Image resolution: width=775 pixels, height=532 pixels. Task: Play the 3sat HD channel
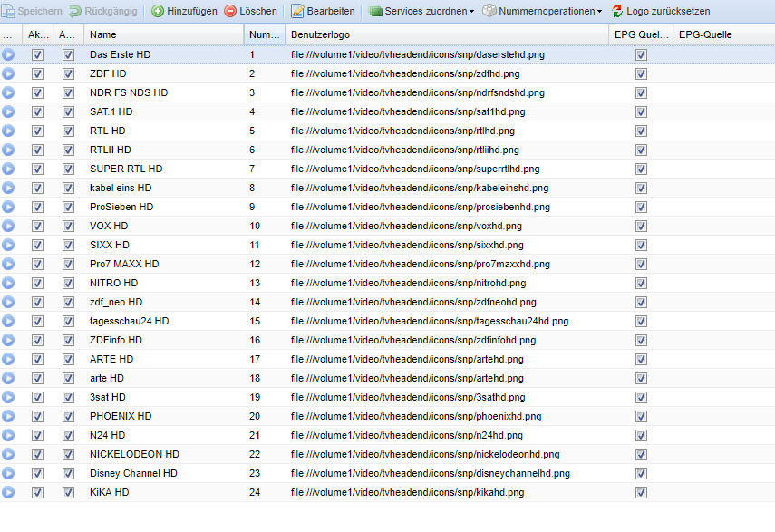[x=8, y=397]
